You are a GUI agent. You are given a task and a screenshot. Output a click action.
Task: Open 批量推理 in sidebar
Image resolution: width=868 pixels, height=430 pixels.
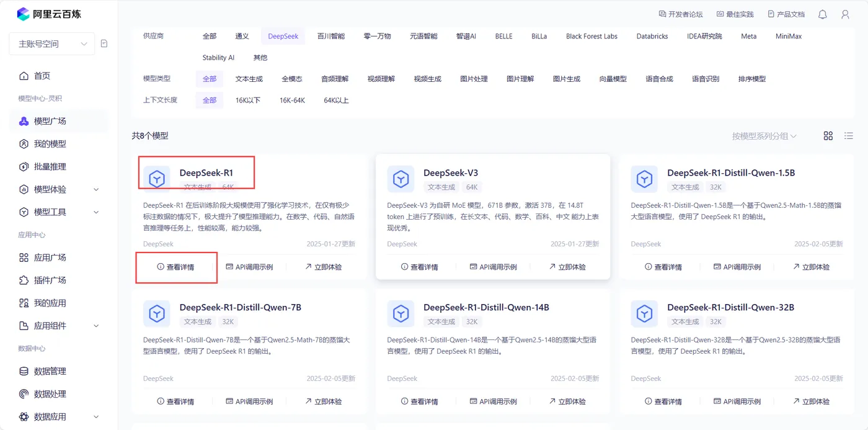[x=58, y=167]
